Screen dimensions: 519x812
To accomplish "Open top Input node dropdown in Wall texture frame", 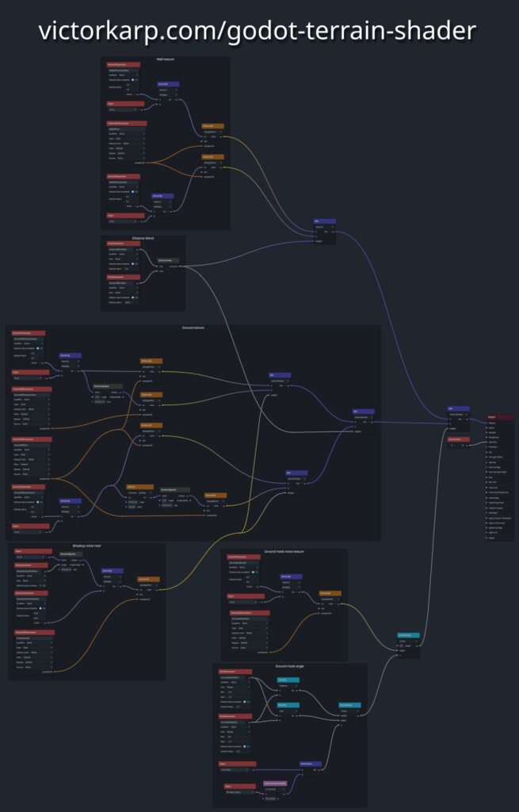I will [123, 109].
